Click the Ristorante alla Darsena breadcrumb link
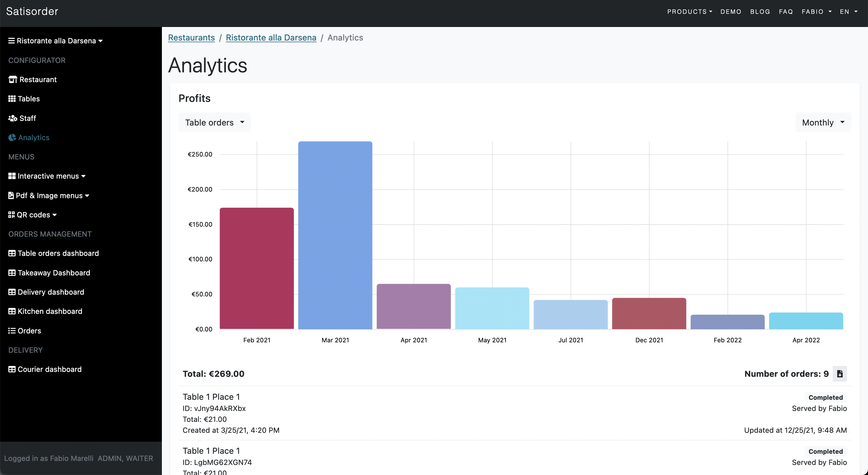Screen dimensions: 868x475 (271, 37)
